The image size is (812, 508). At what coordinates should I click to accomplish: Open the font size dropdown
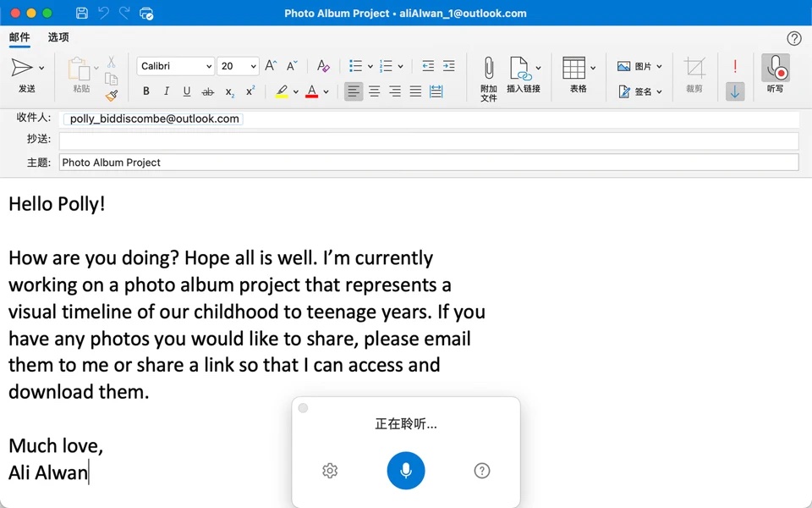coord(252,65)
